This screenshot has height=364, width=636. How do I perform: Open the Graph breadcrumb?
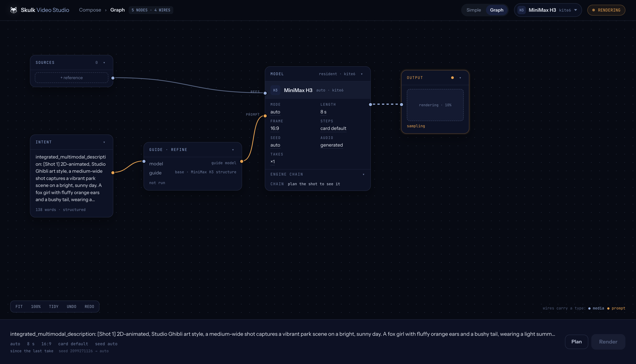coord(117,10)
